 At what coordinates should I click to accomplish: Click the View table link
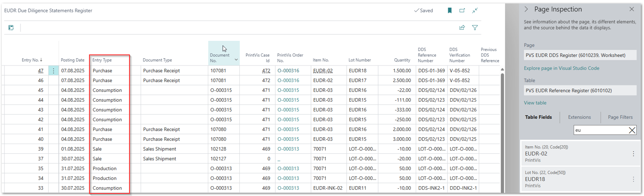535,103
